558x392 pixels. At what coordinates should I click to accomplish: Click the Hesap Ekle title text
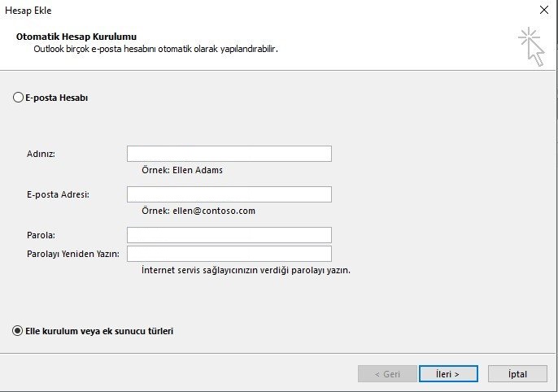tap(28, 11)
